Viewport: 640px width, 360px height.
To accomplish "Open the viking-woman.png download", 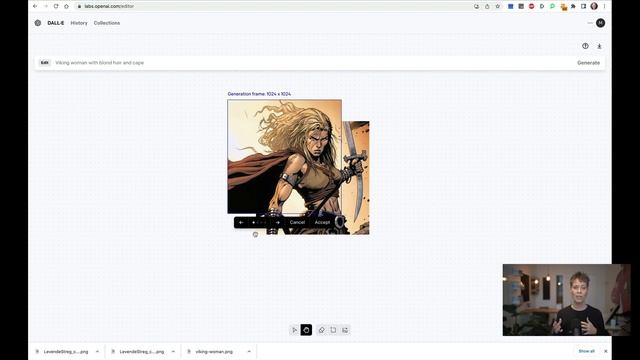I will click(214, 351).
